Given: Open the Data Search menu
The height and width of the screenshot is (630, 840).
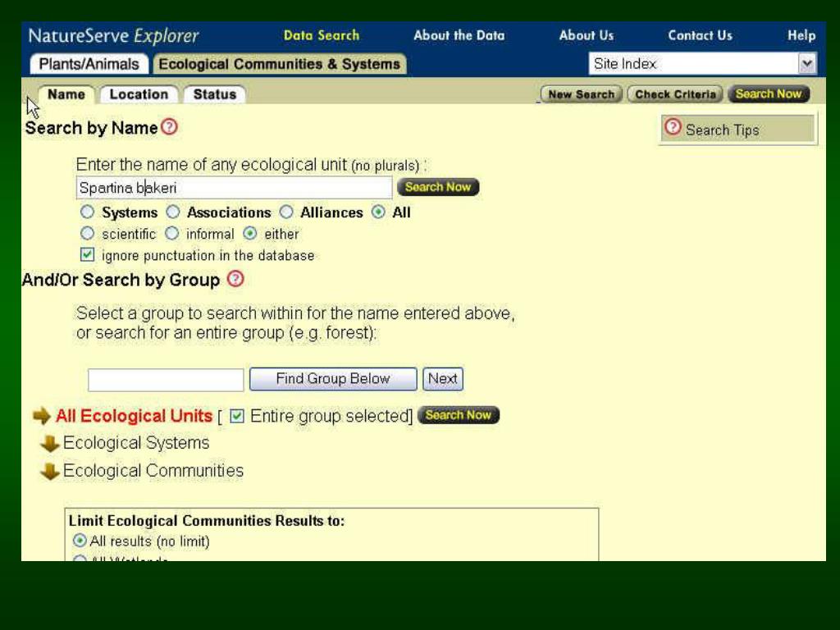Looking at the screenshot, I should coord(322,35).
